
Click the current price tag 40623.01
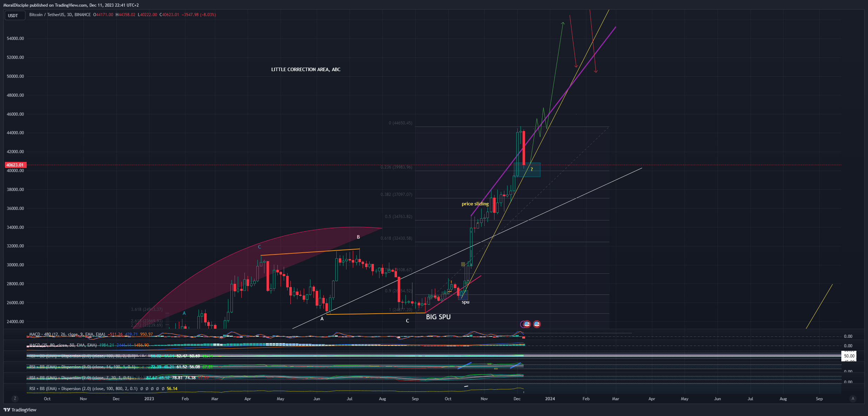click(15, 165)
